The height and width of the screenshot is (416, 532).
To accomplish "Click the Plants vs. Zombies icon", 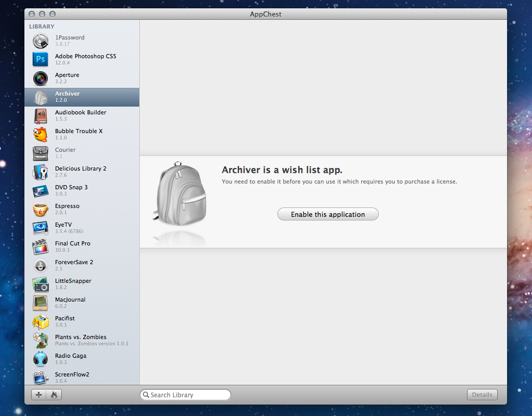I will click(41, 340).
